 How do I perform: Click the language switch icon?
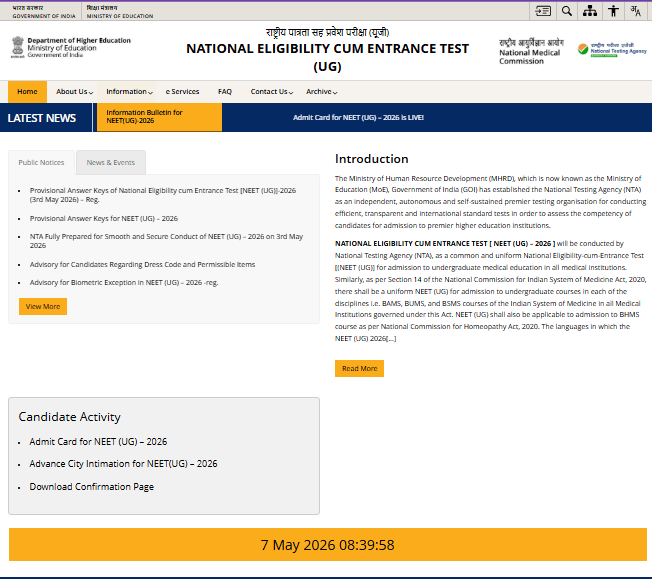[635, 11]
